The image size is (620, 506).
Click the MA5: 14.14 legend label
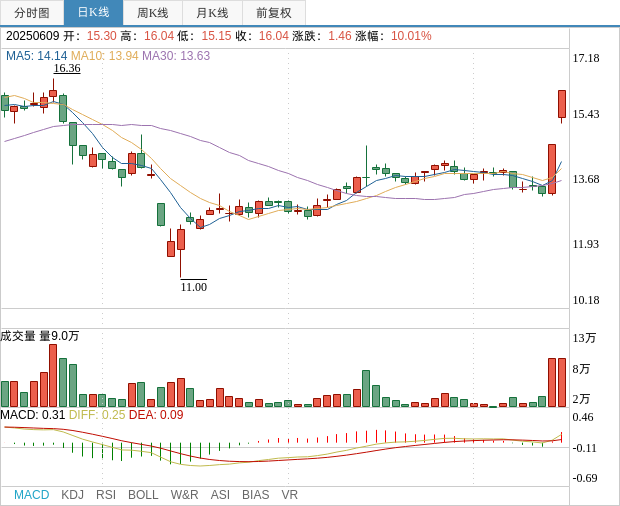(x=36, y=56)
